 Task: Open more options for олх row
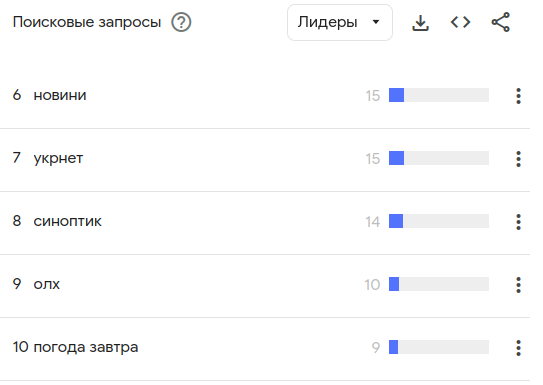click(x=518, y=285)
